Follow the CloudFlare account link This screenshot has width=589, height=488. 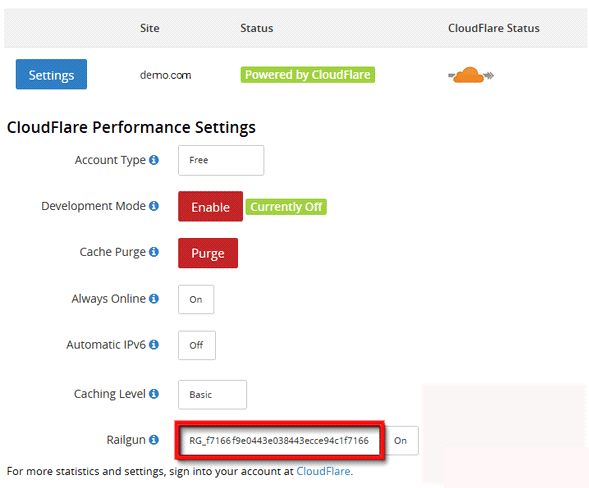pos(323,471)
